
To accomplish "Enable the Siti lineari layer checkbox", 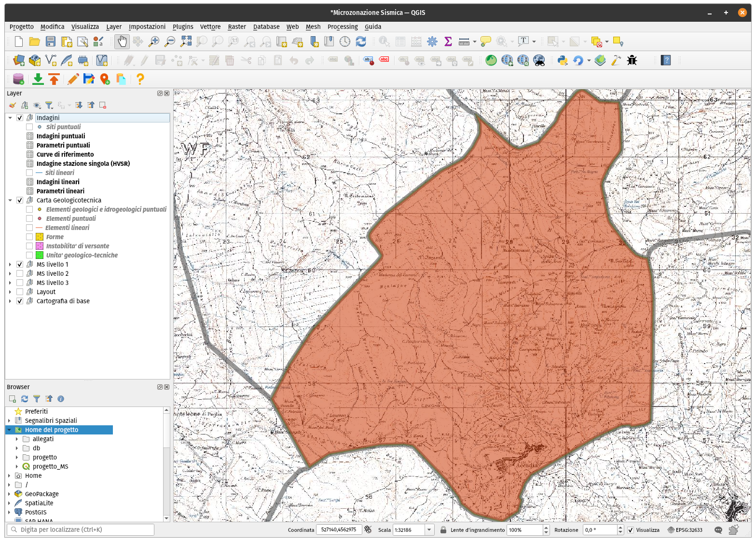I will click(29, 173).
